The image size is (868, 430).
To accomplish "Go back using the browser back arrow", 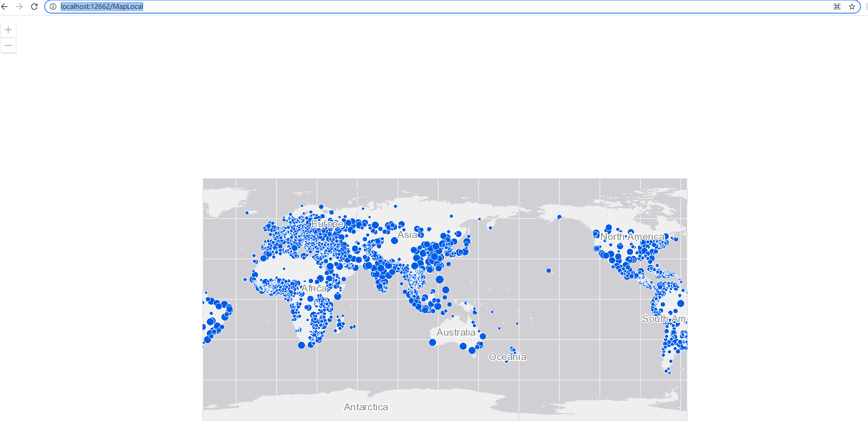I will (5, 7).
